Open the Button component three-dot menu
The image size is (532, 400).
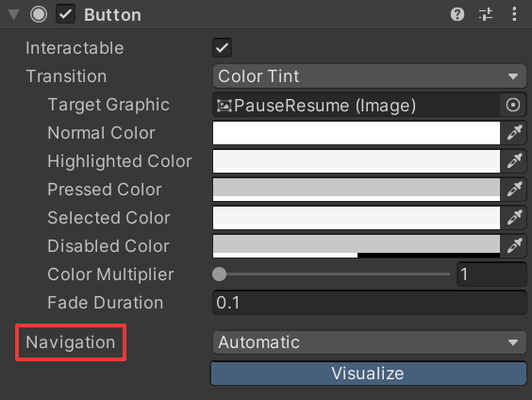coord(514,14)
